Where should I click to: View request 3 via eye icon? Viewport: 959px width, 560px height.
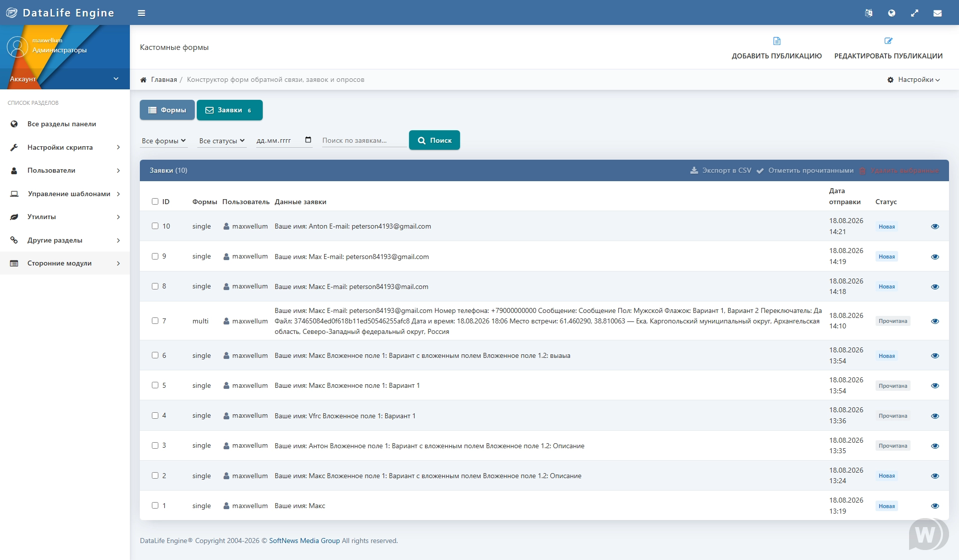[935, 446]
